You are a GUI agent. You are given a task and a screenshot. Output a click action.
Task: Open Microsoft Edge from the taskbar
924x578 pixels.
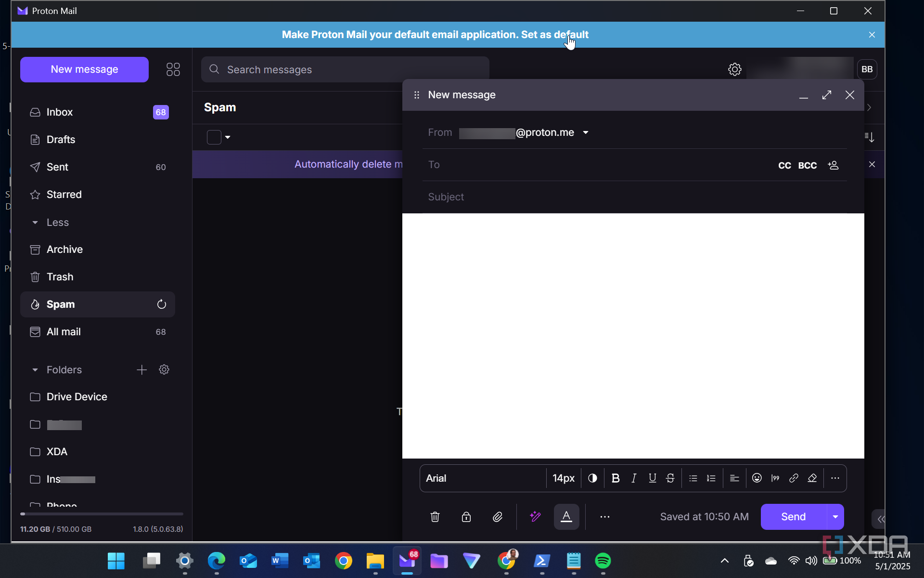tap(217, 561)
